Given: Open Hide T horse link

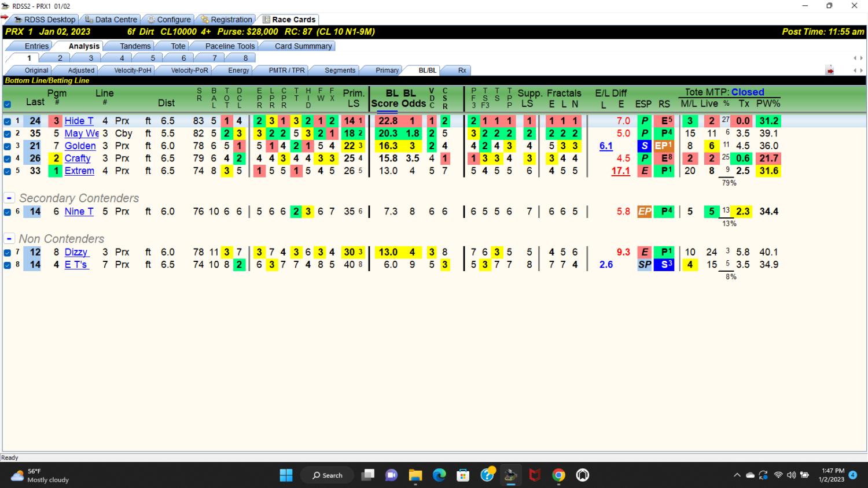Looking at the screenshot, I should (79, 121).
